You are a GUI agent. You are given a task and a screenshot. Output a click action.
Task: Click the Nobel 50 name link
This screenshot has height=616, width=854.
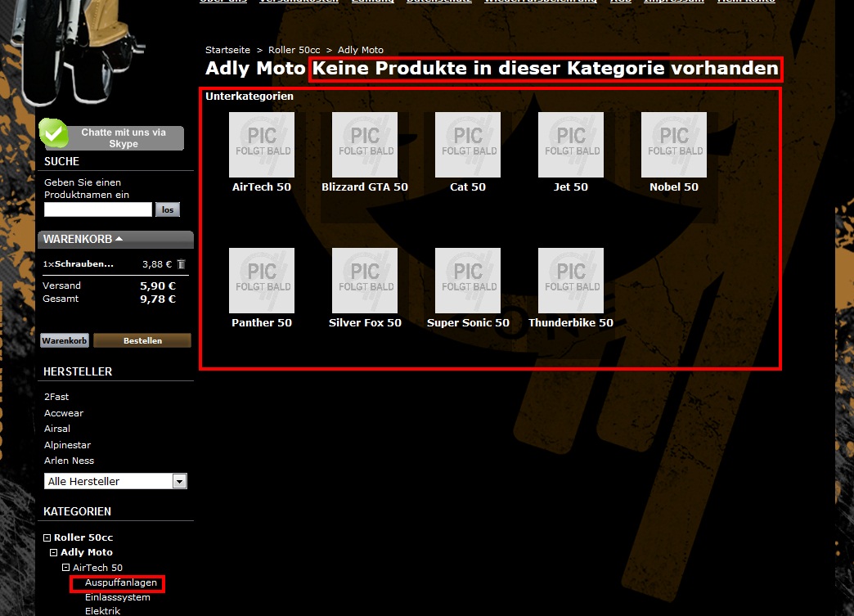tap(674, 187)
